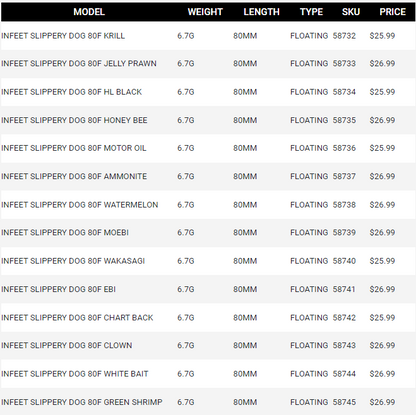Click the PRICE column header
This screenshot has height=415, width=416.
coord(392,12)
